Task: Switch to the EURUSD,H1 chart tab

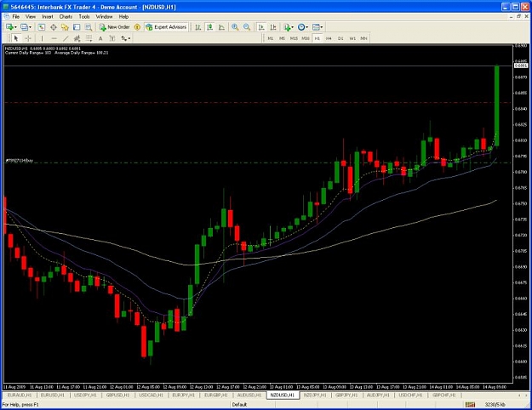Action: [x=52, y=395]
